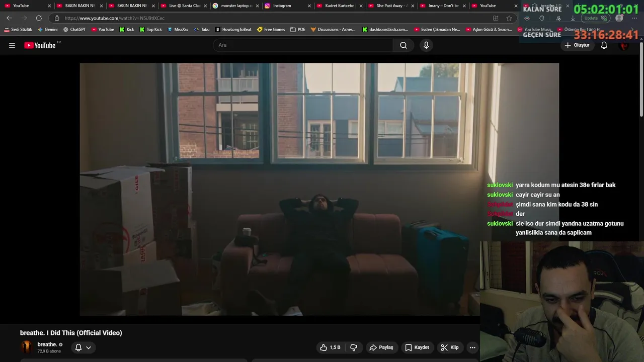Screen dimensions: 644x362
Task: Open Free Games bookmark
Action: [x=271, y=30]
